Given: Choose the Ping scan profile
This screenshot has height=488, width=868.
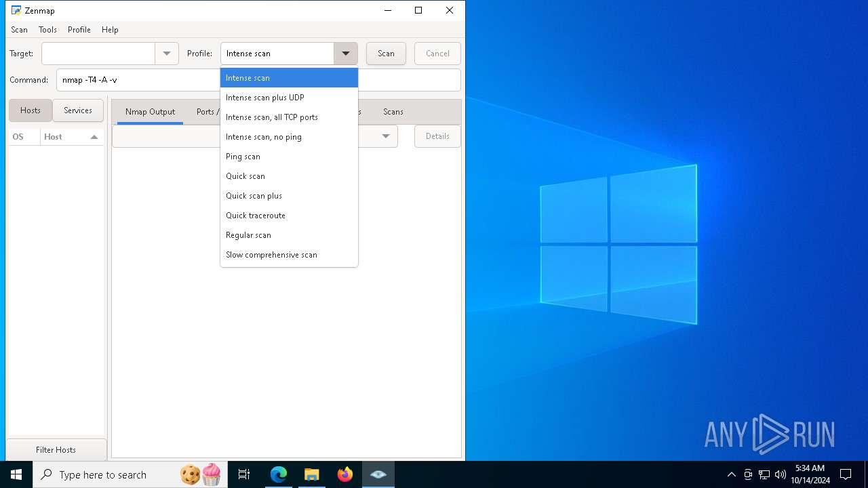Looking at the screenshot, I should point(289,157).
